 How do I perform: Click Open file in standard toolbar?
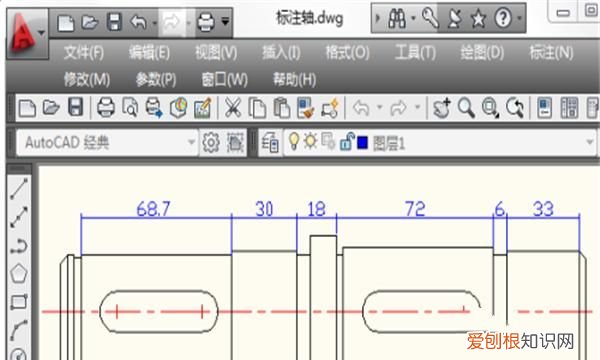[x=51, y=108]
